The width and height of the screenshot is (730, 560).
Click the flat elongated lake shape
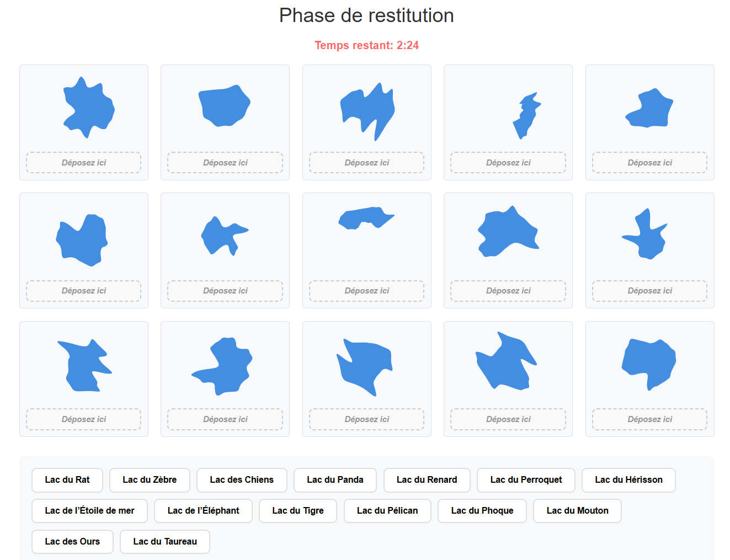[365, 217]
